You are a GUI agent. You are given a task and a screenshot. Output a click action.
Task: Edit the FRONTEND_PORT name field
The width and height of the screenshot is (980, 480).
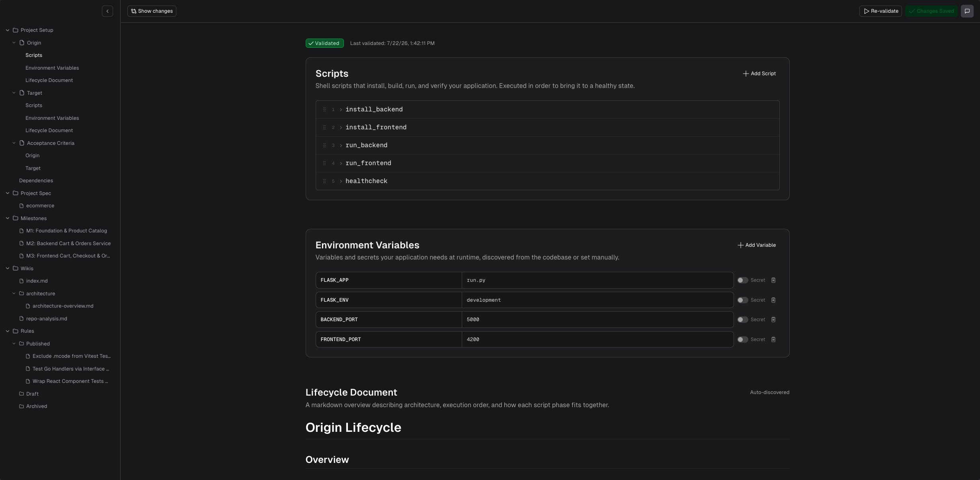[x=388, y=340]
